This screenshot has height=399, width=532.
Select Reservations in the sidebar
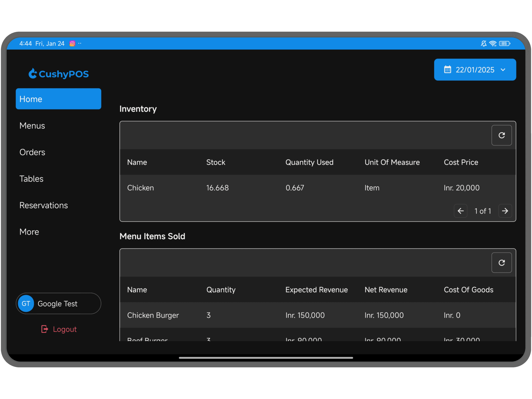tap(44, 205)
